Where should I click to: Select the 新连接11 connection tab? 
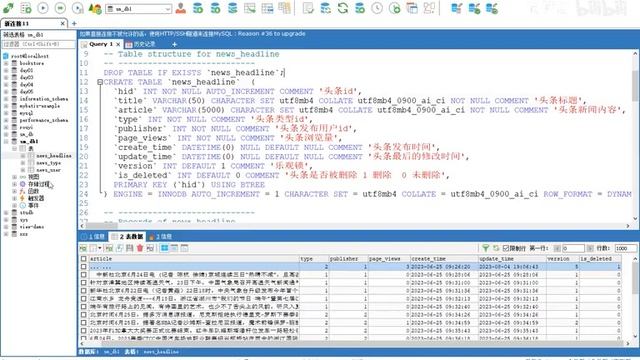tap(33, 24)
